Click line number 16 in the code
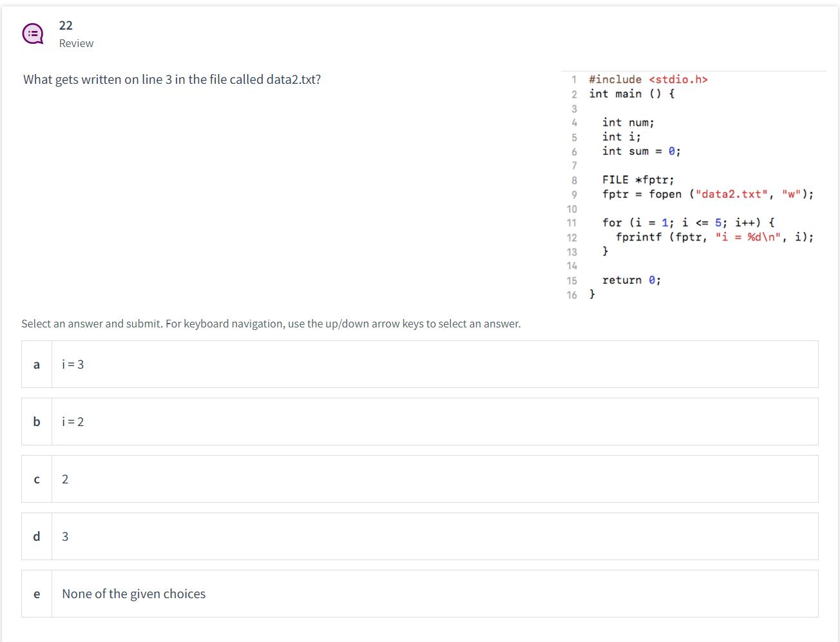This screenshot has height=642, width=840. [571, 295]
